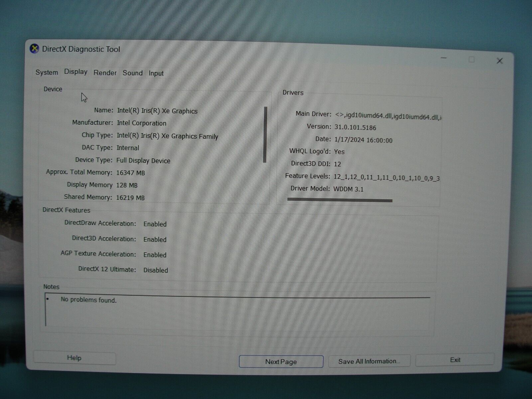Click display memory value 128 MB

point(127,185)
